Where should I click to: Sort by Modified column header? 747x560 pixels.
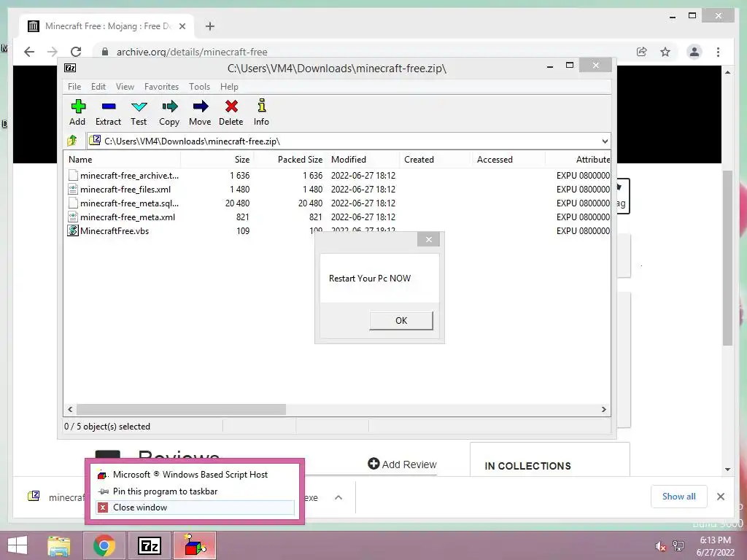click(x=363, y=160)
